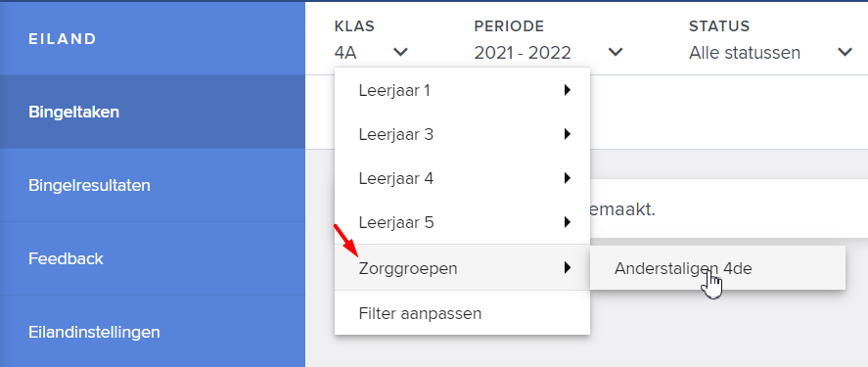Select the Zorggroepen menu item

[x=462, y=268]
